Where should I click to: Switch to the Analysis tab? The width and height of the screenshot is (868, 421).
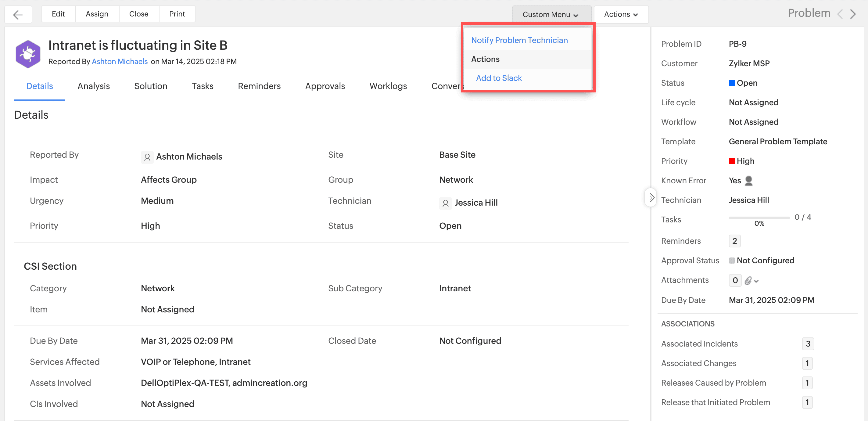click(x=93, y=86)
